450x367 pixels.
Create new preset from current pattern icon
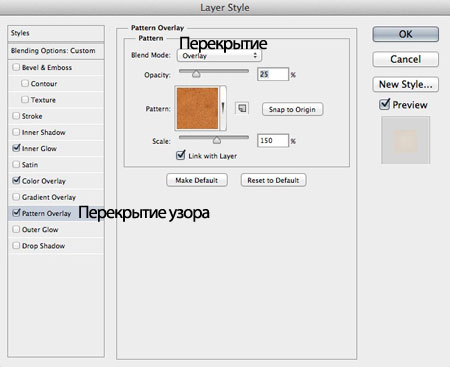pyautogui.click(x=242, y=108)
